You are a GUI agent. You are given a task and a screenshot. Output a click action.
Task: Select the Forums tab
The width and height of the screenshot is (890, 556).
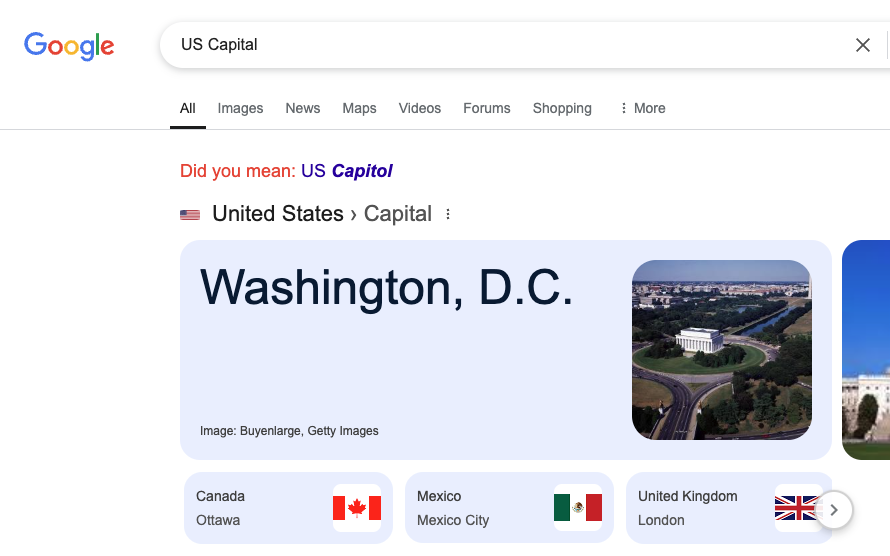coord(487,108)
